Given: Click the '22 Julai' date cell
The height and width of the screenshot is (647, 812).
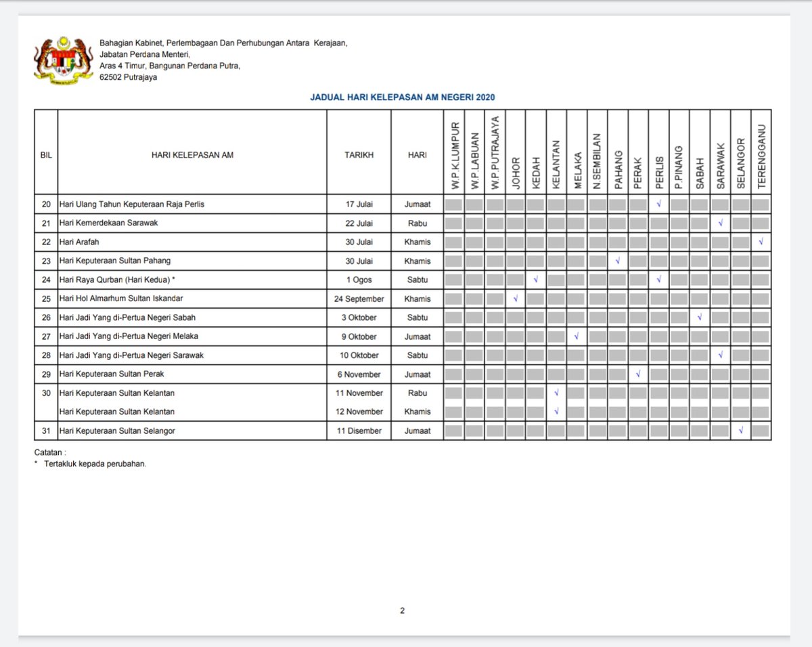Looking at the screenshot, I should coord(359,223).
